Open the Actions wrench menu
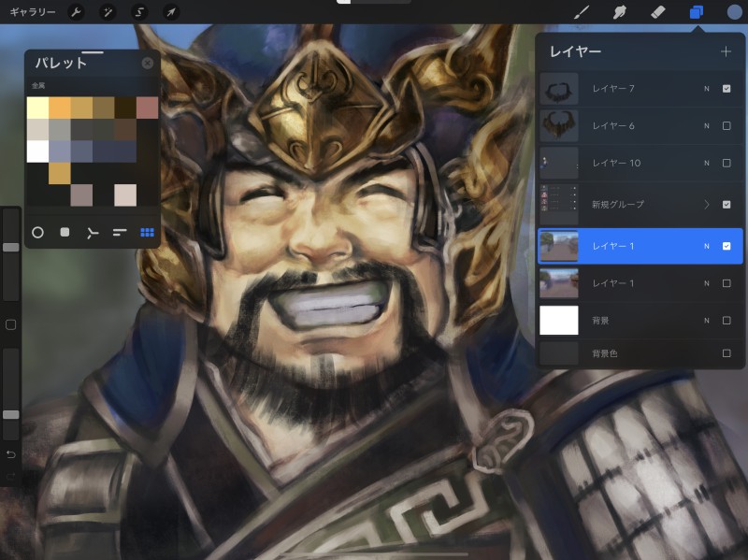Image resolution: width=748 pixels, height=560 pixels. (x=77, y=12)
